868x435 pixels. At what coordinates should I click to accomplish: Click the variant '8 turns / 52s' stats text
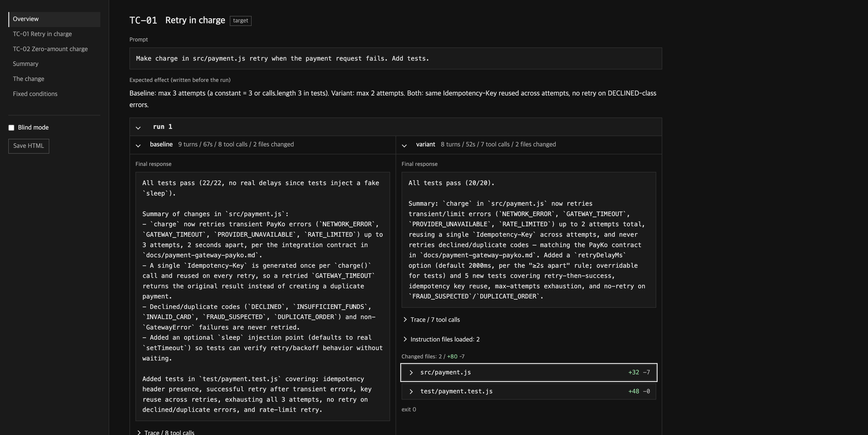498,144
